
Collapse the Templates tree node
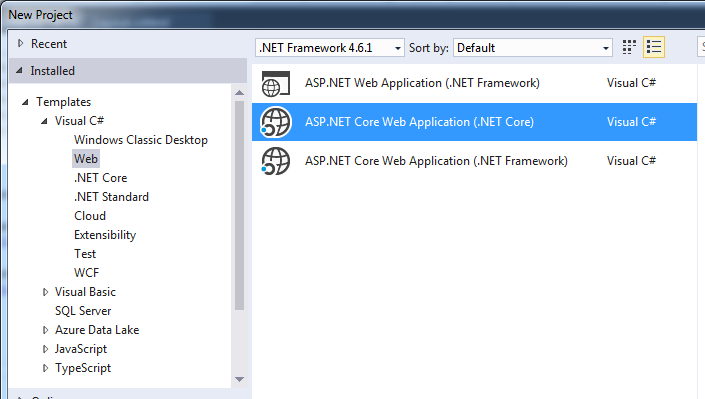click(x=25, y=102)
